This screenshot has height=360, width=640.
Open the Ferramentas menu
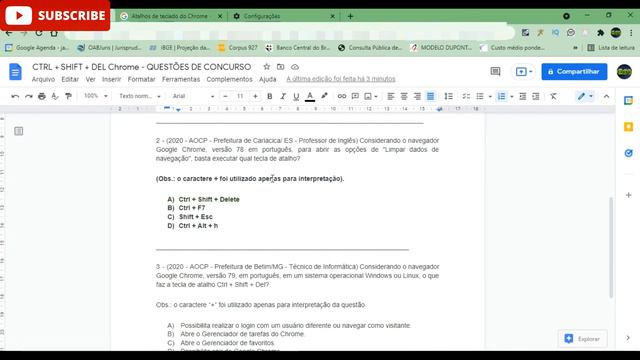point(181,79)
